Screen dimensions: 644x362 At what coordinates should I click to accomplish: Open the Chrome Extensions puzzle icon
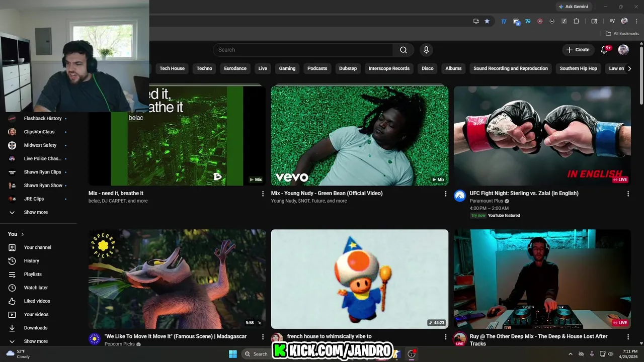pyautogui.click(x=577, y=21)
